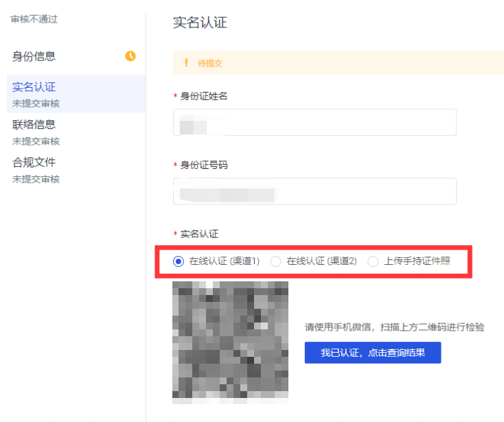Click 我已认证,点击查询结果 button
Viewport: 504px width, 422px height.
tap(373, 353)
